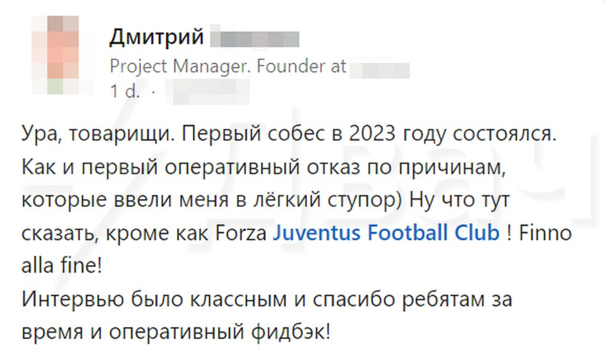
Task: Click the word 'Forza' before the mention
Action: 242,233
